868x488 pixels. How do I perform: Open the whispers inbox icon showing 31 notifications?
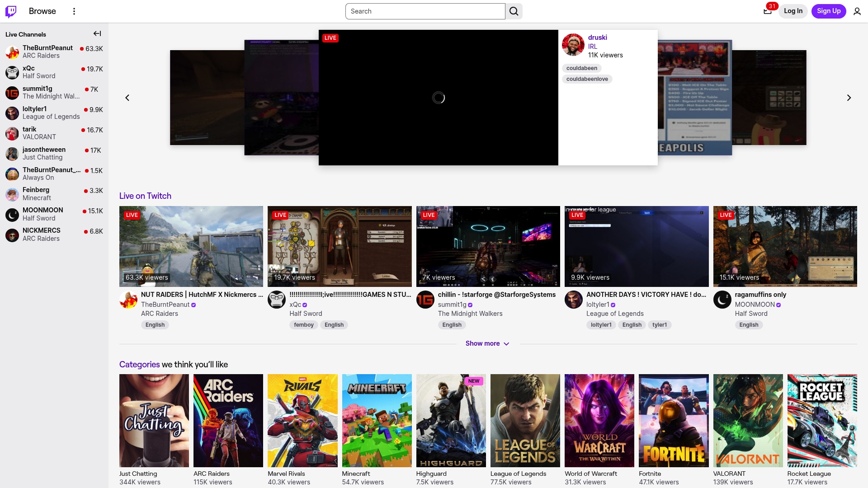coord(767,11)
